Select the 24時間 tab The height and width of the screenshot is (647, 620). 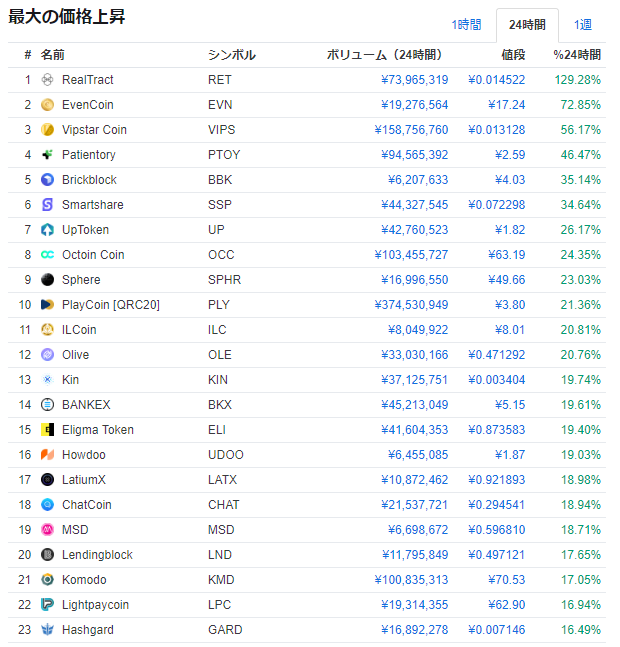[527, 24]
